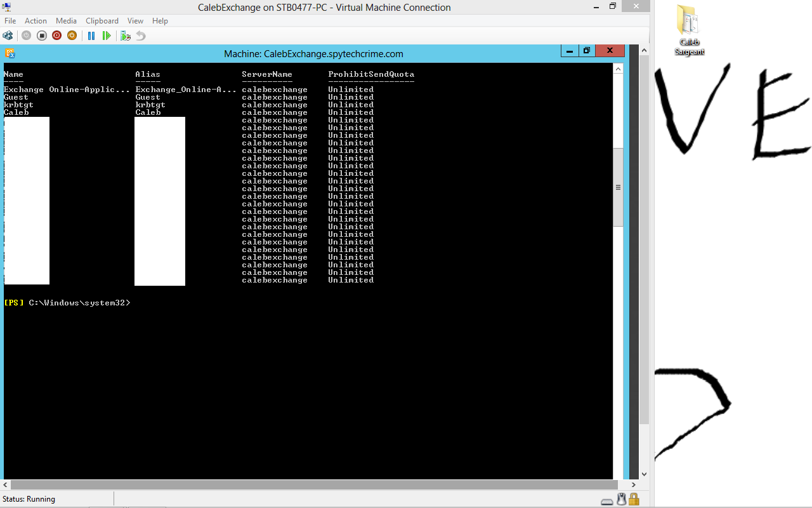Open the File menu

coord(10,21)
